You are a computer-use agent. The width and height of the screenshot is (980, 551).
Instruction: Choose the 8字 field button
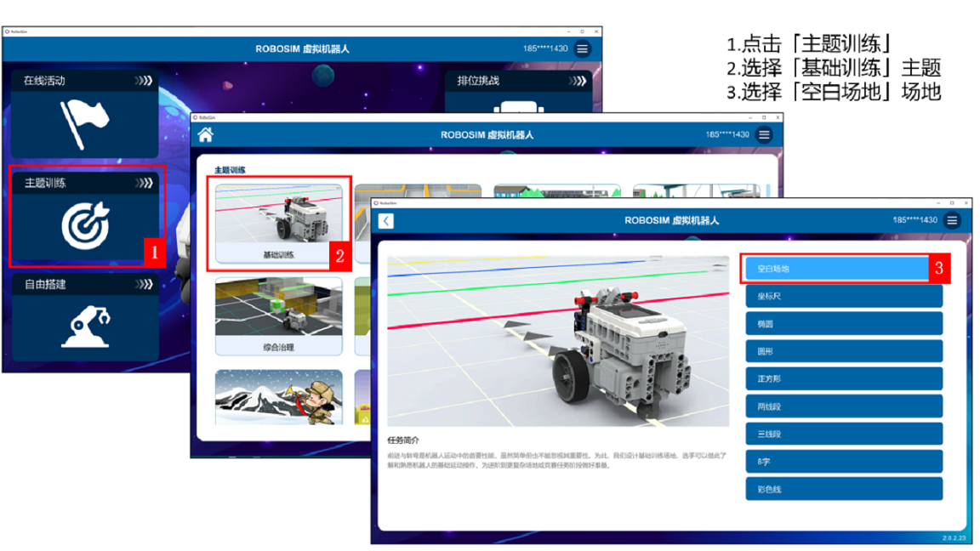pos(844,461)
